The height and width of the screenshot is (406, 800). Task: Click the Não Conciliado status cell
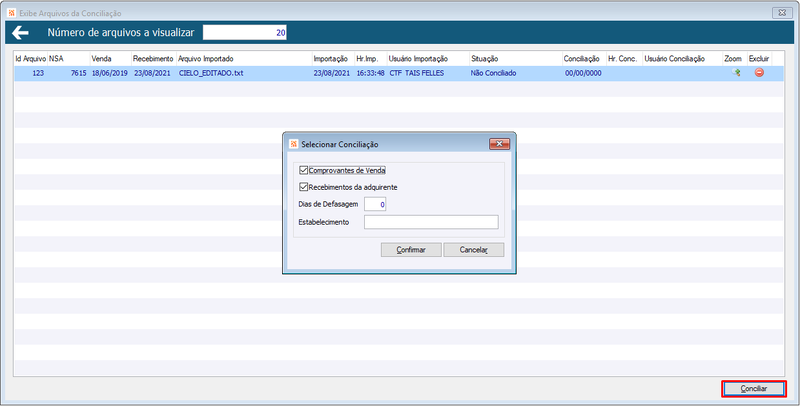(493, 73)
